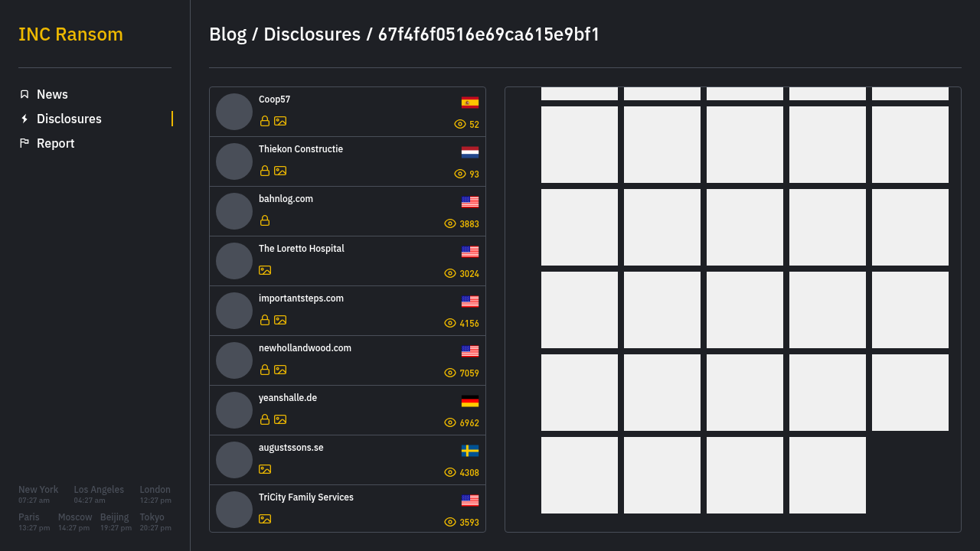Click the image icon under yeanshalle.de
The width and height of the screenshot is (980, 551).
pos(280,419)
